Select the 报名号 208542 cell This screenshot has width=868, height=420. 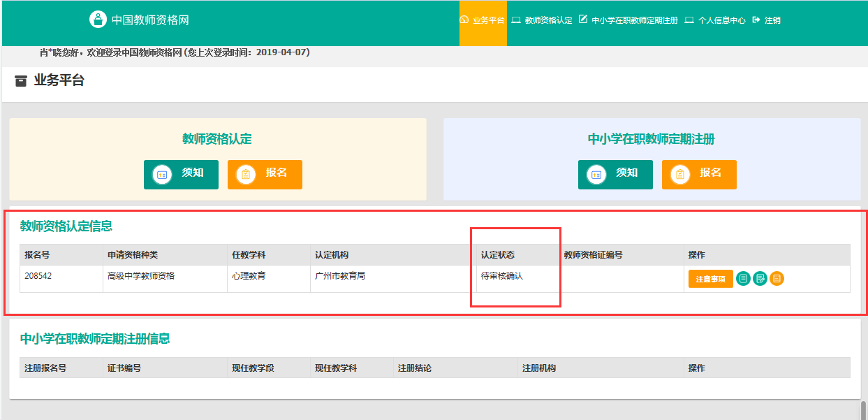38,276
